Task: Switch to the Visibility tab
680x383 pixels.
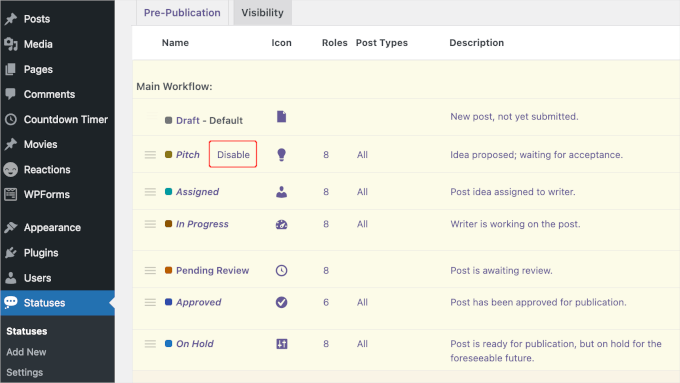Action: click(x=262, y=13)
